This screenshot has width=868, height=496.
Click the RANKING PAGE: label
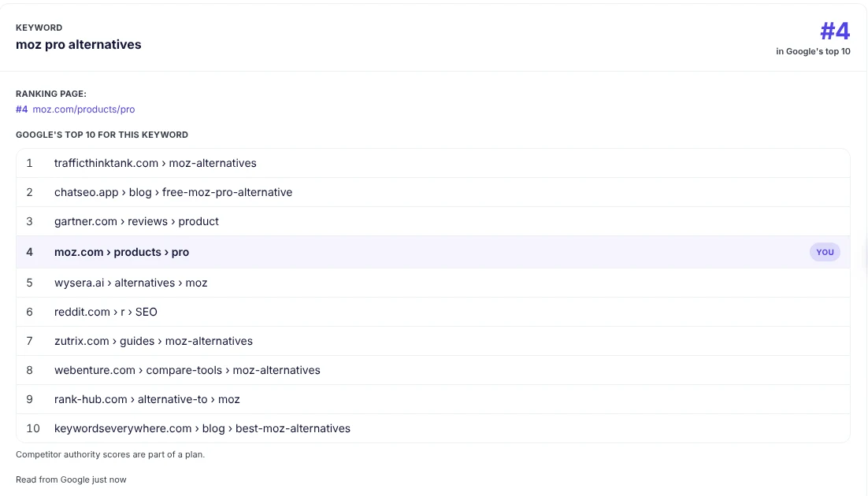(51, 94)
